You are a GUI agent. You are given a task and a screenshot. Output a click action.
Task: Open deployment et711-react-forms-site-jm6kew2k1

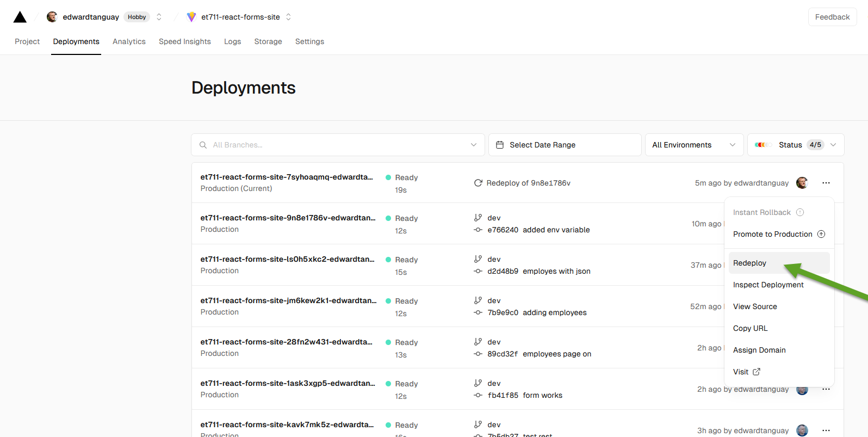[288, 300]
